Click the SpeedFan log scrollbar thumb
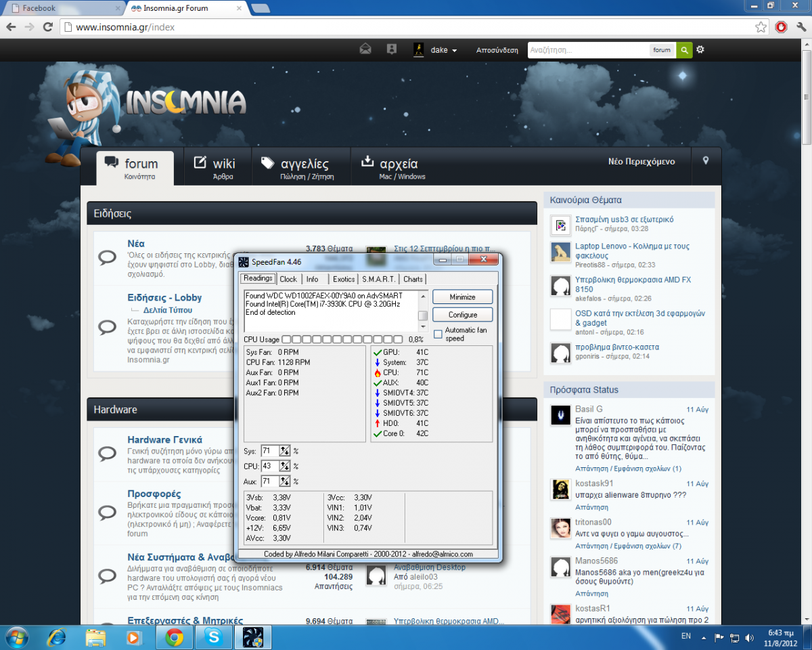 click(x=422, y=316)
